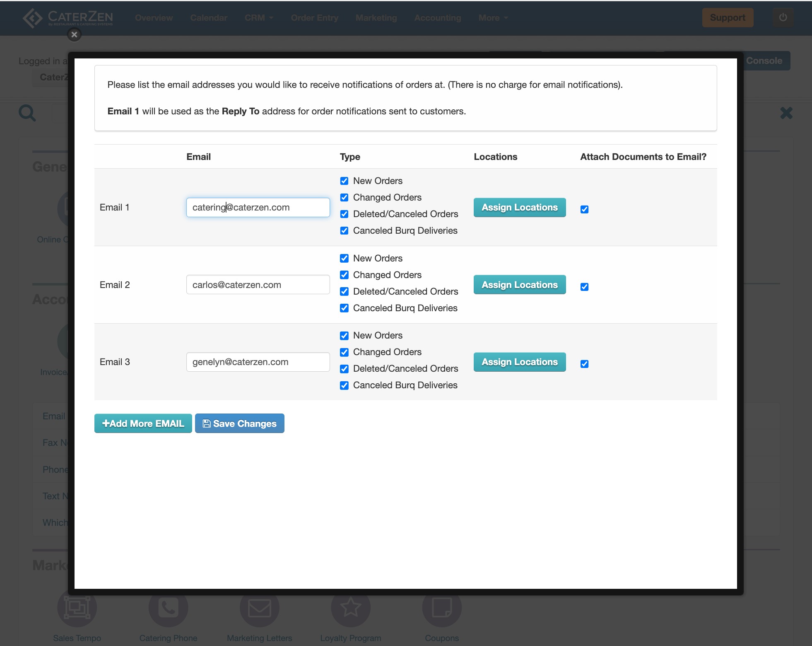812x646 pixels.
Task: Click the power logout icon
Action: (783, 18)
